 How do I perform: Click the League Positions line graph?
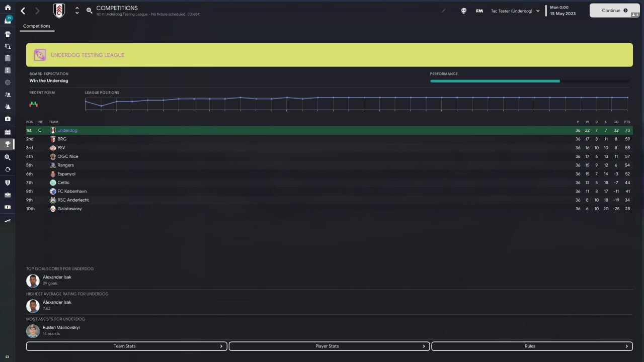point(357,103)
